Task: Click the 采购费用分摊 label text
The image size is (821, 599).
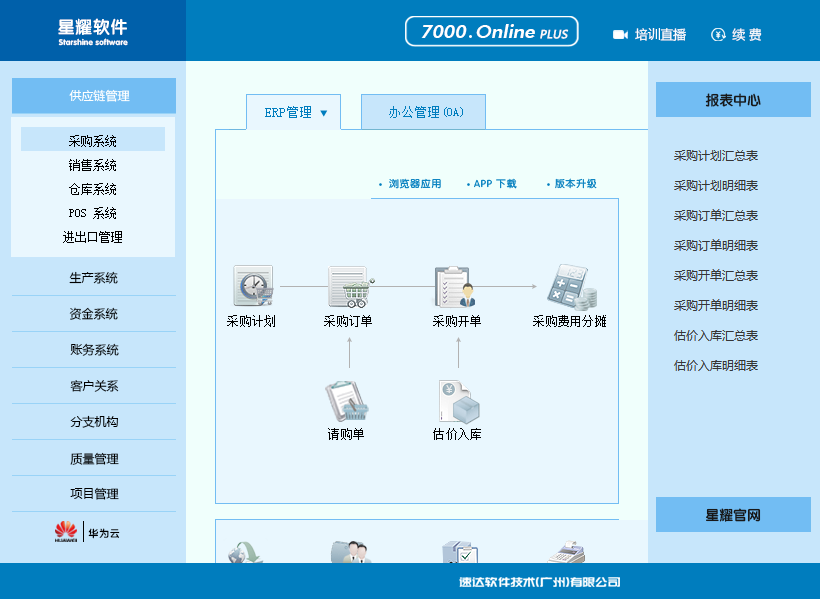Action: click(569, 321)
